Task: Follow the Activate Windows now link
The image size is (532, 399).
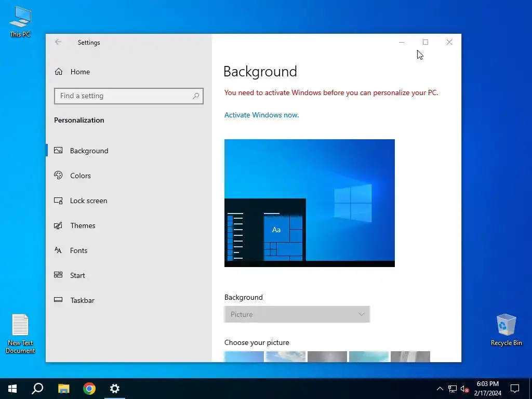Action: [x=262, y=115]
